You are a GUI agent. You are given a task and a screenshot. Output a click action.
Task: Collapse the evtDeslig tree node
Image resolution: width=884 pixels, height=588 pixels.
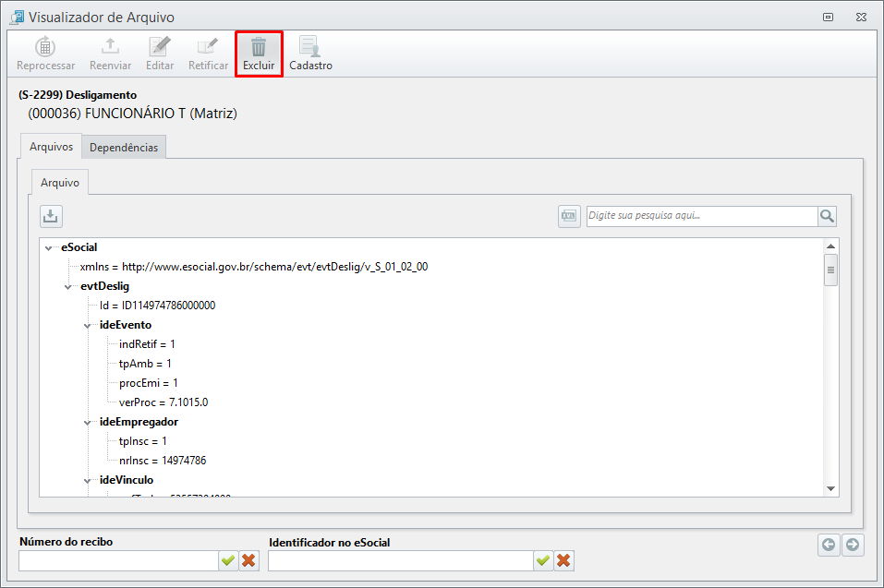tap(68, 287)
